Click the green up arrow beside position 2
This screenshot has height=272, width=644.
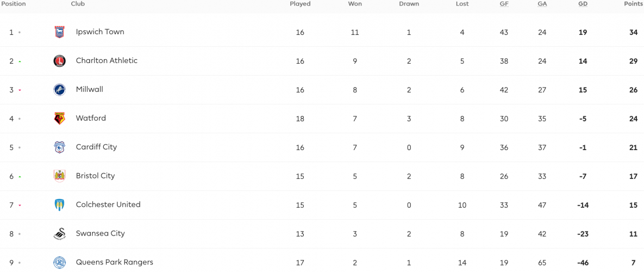tap(20, 61)
